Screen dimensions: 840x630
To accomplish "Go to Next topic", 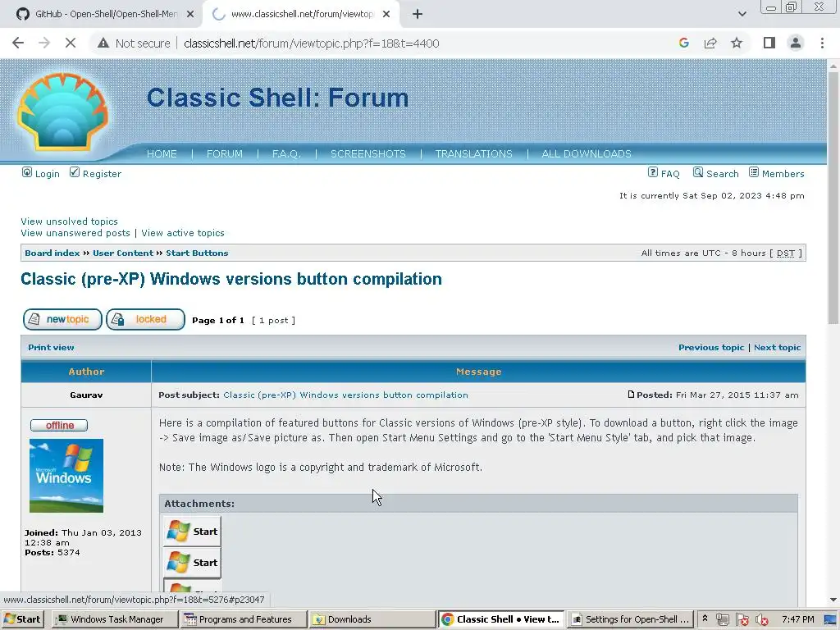I will [778, 347].
